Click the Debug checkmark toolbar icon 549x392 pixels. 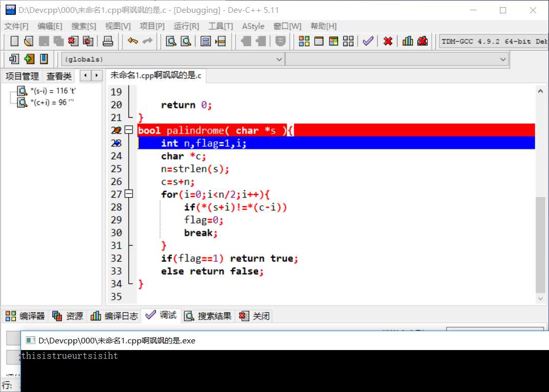(x=368, y=41)
